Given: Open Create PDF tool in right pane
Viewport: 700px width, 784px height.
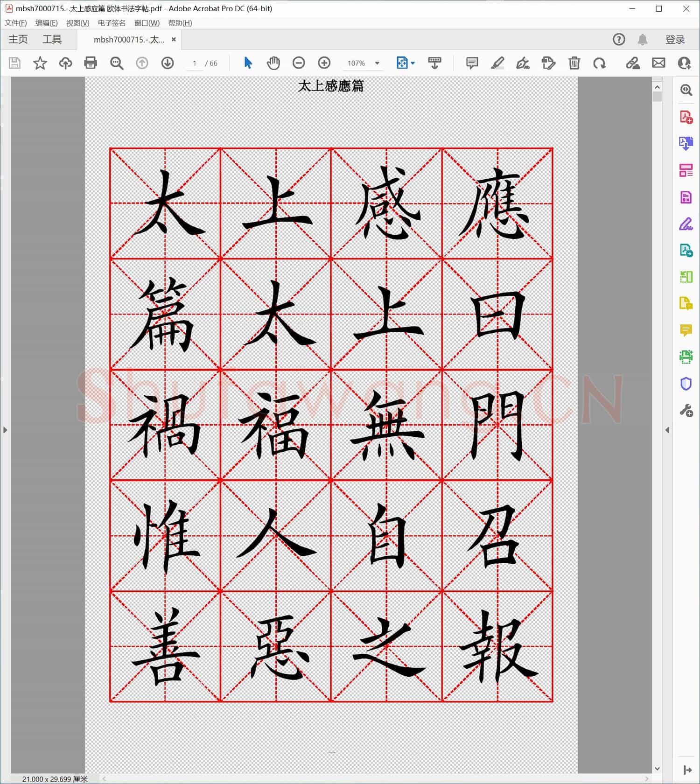Looking at the screenshot, I should [686, 117].
